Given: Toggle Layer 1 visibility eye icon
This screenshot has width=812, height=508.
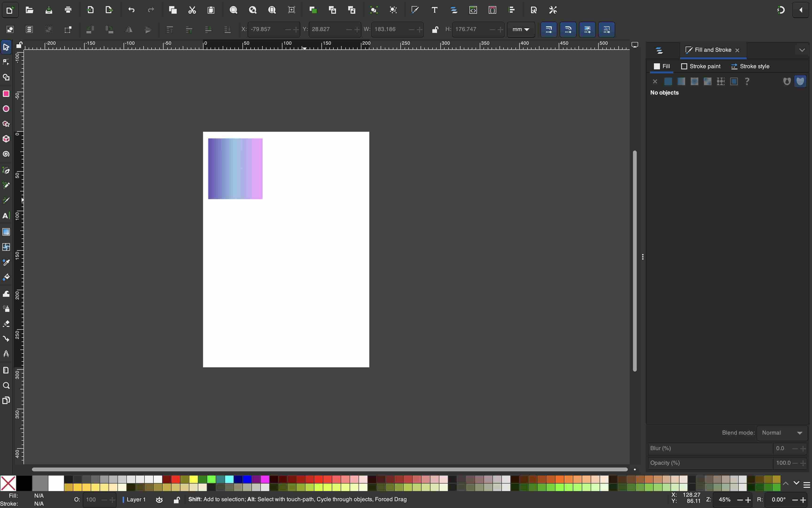Looking at the screenshot, I should click(x=159, y=500).
